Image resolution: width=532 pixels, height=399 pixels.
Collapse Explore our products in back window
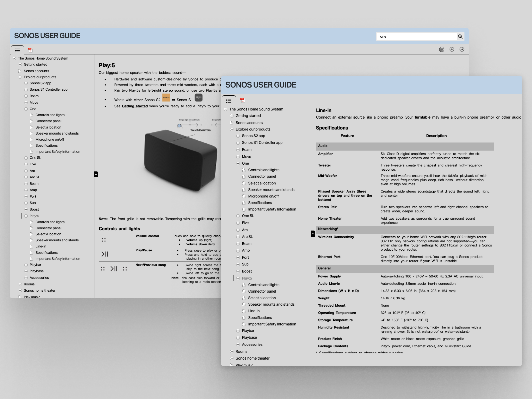pos(20,77)
